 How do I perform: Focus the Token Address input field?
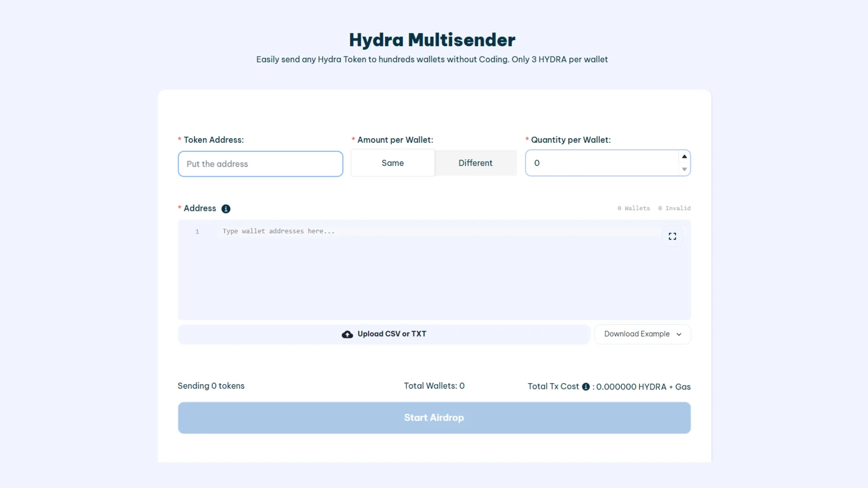(x=260, y=164)
